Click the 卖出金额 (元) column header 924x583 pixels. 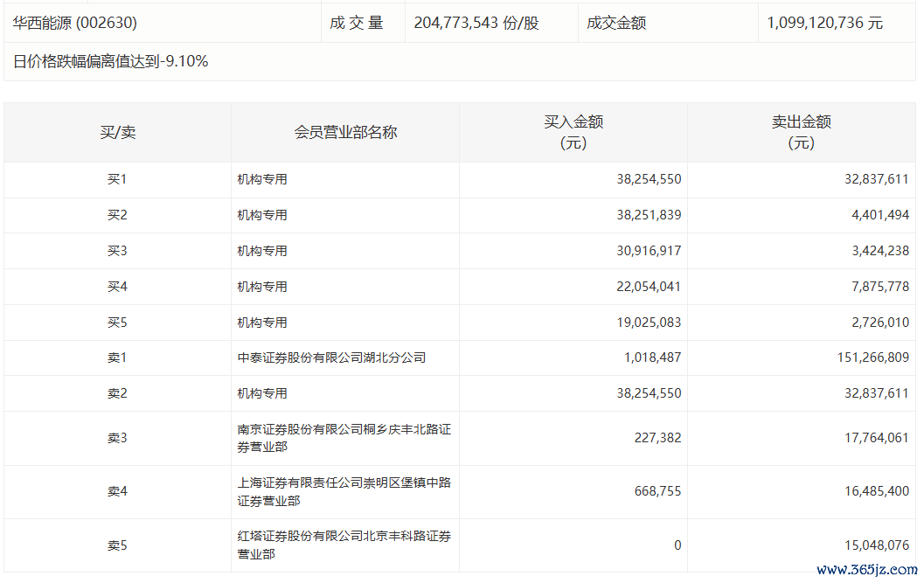[x=801, y=132]
